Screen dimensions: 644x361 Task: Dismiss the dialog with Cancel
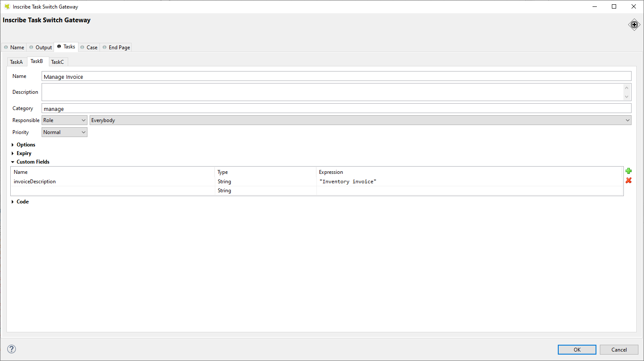[x=619, y=349]
